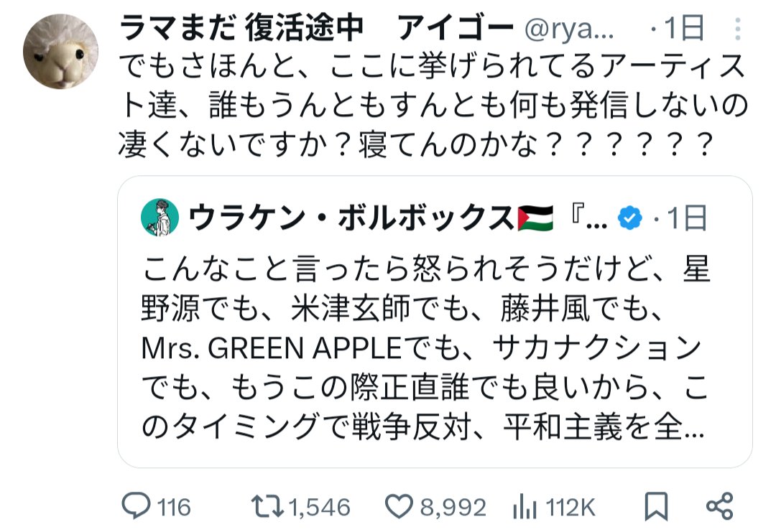Open quoted author ウラケン・ボルボックス profile

pos(352,217)
